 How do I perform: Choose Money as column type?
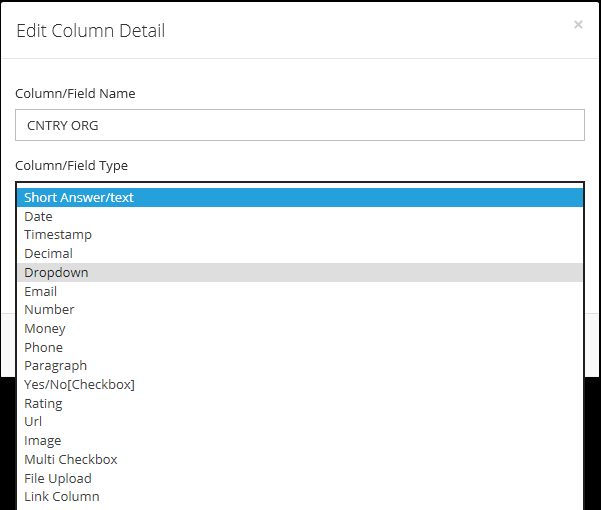coord(300,328)
